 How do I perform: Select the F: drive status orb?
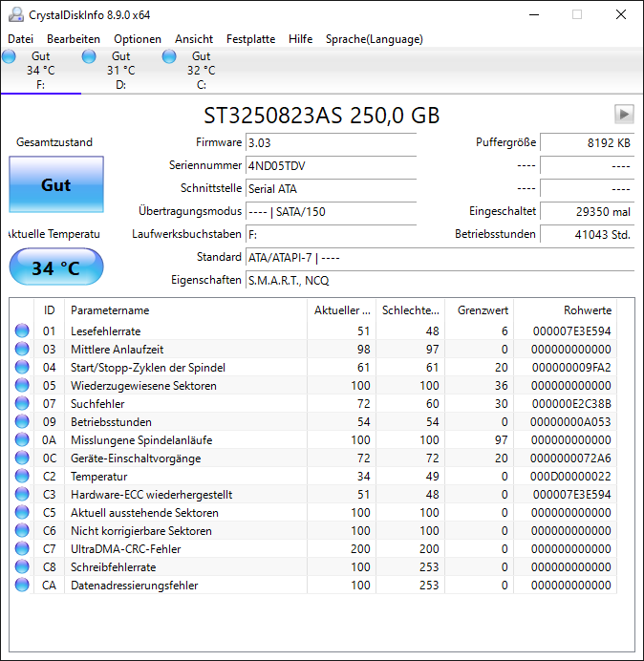coord(9,56)
